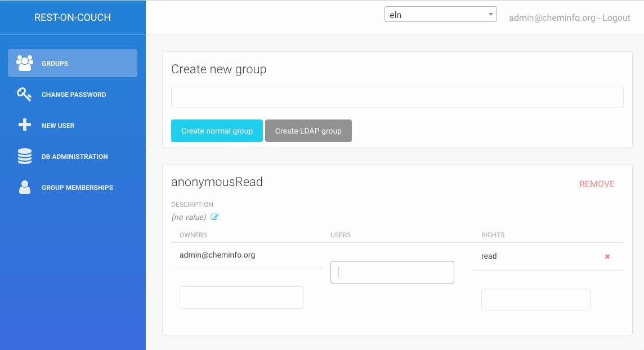Edit the description with pencil icon
Viewport: 644px width, 350px height.
(214, 217)
